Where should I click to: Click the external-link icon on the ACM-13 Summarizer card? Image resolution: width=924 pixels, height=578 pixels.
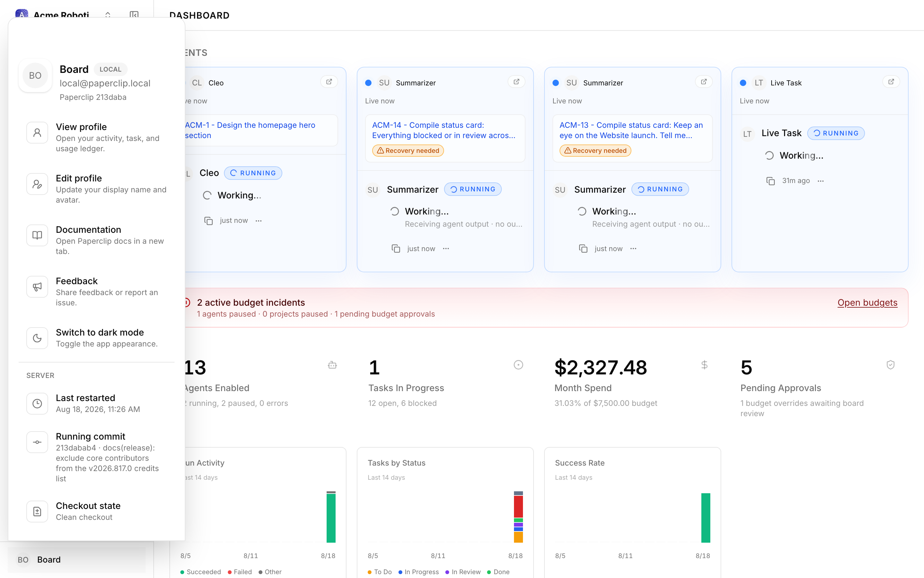tap(704, 82)
